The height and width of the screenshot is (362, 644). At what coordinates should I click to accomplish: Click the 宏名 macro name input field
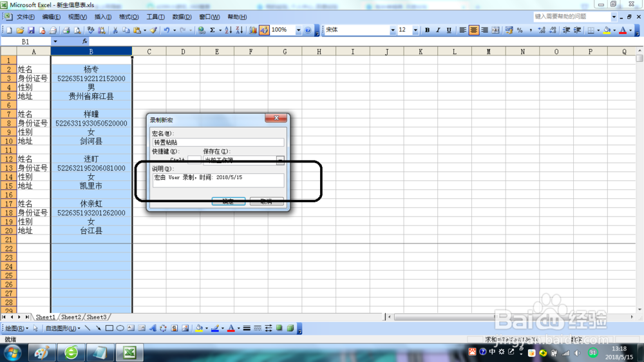pyautogui.click(x=218, y=142)
